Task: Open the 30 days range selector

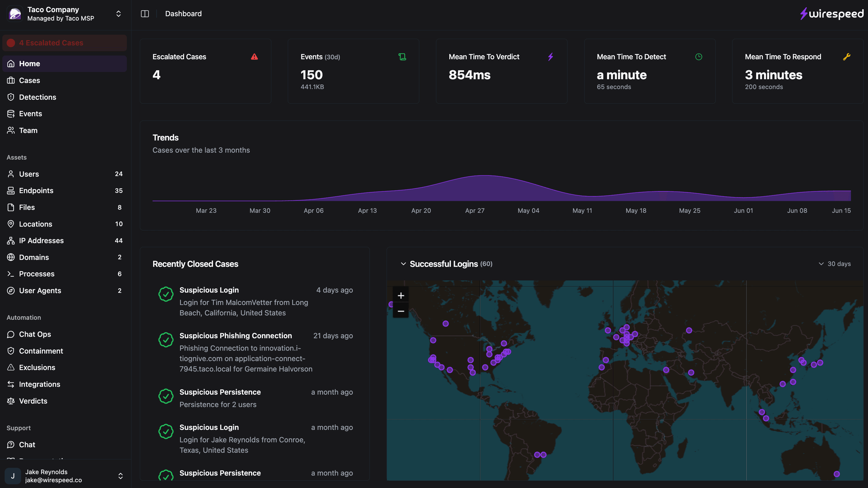Action: [835, 264]
